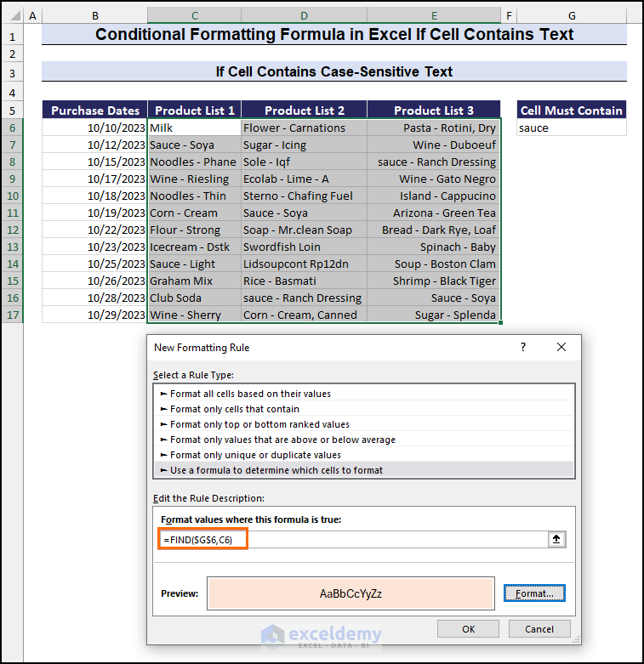Pick 'Format only unique or duplicate values'
The image size is (644, 664).
(x=363, y=455)
